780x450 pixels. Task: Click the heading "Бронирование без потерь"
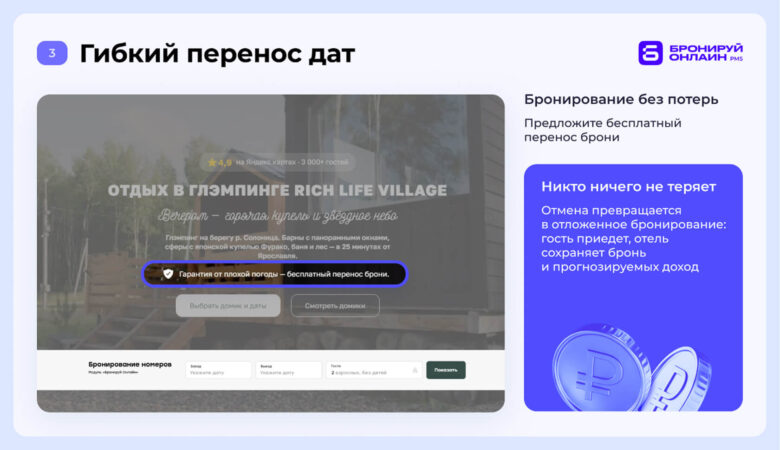[x=621, y=99]
